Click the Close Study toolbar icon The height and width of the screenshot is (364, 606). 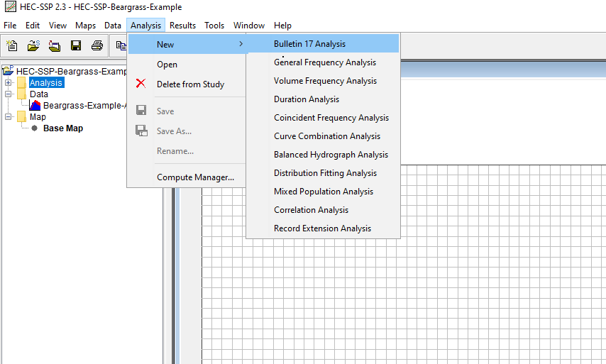(x=55, y=45)
